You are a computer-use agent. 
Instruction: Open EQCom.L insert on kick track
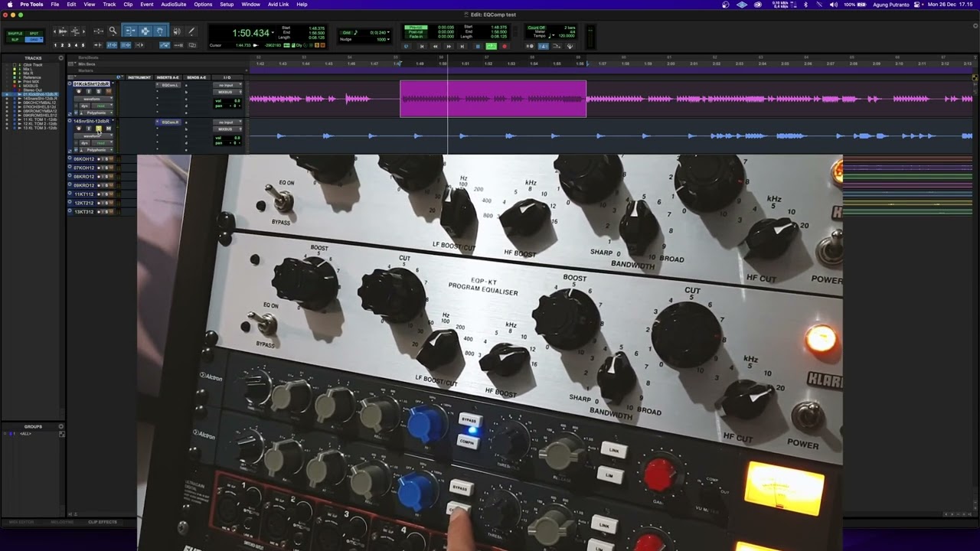click(x=170, y=85)
